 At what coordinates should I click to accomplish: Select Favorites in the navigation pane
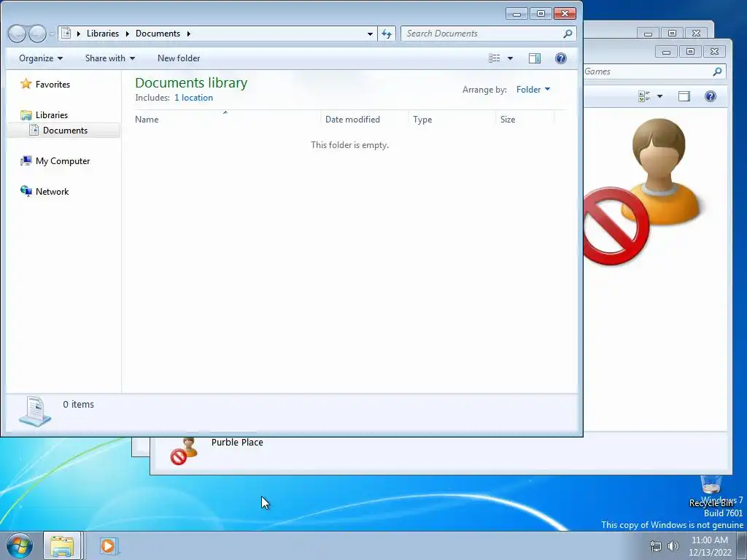53,85
